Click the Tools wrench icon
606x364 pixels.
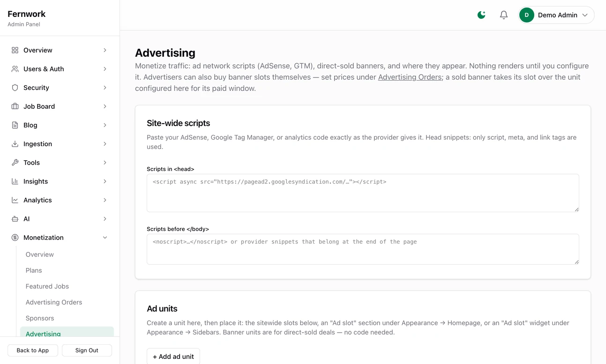pos(15,163)
